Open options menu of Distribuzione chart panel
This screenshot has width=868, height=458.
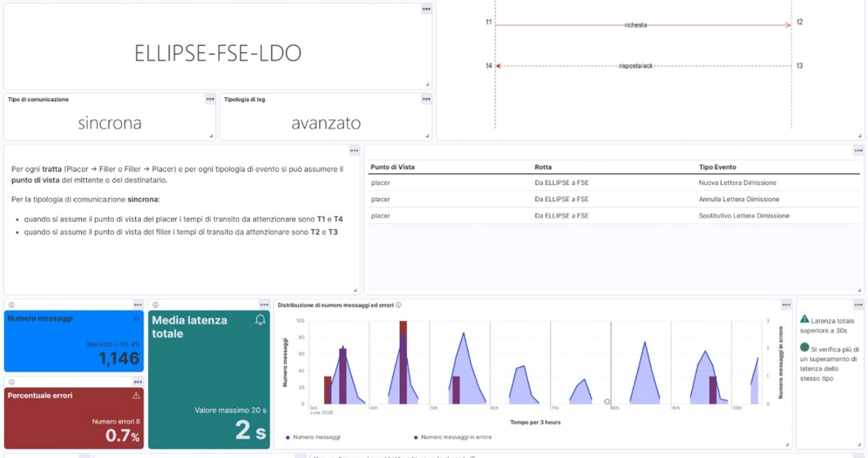[x=786, y=305]
